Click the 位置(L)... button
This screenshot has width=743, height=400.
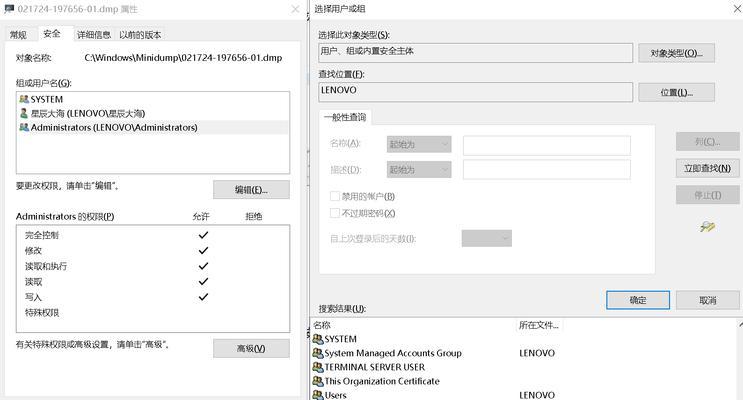pyautogui.click(x=676, y=92)
